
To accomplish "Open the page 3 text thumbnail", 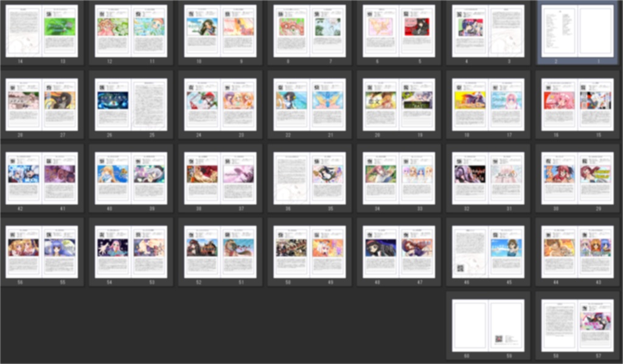I will (506, 31).
